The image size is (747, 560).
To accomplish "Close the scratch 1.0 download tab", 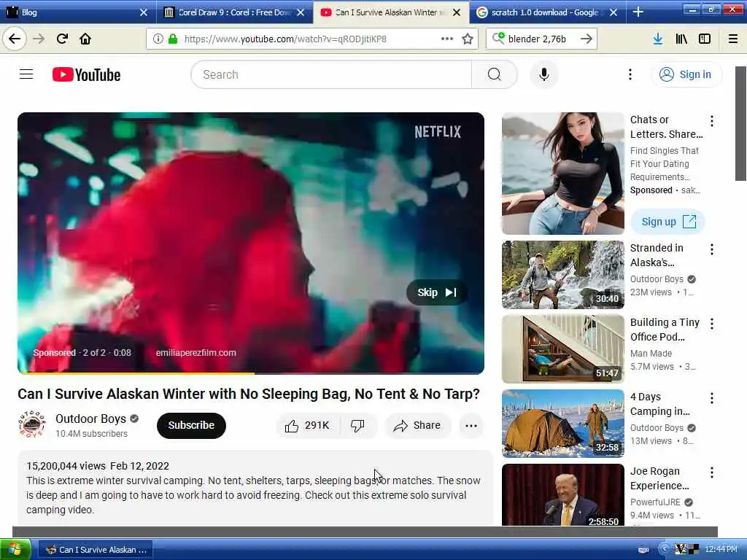I will [614, 12].
